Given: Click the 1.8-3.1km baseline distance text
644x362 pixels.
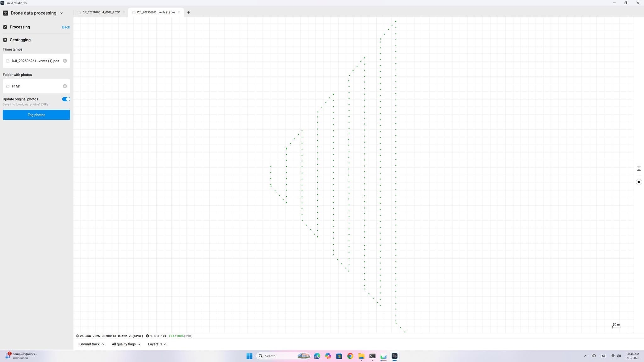Looking at the screenshot, I should 158,336.
